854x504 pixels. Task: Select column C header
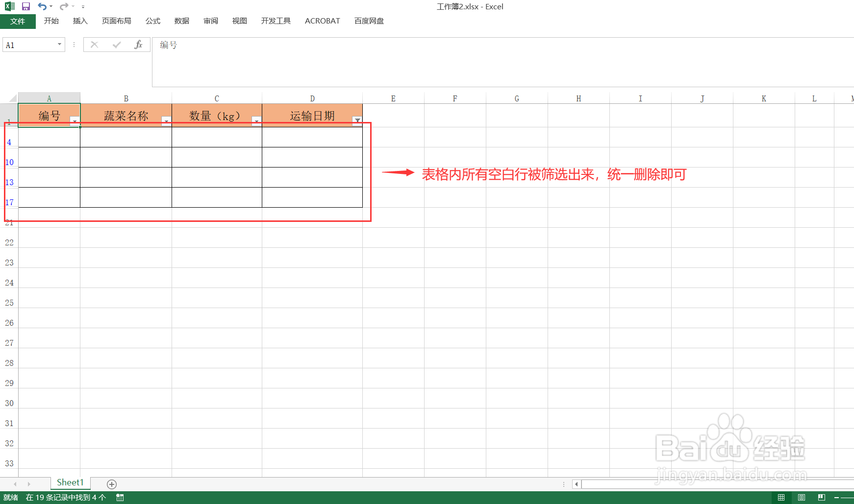point(217,98)
